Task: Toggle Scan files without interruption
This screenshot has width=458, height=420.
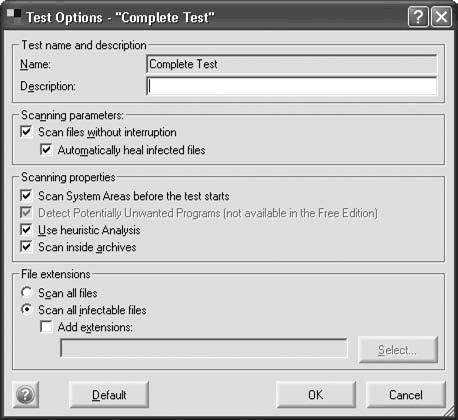Action: click(26, 132)
